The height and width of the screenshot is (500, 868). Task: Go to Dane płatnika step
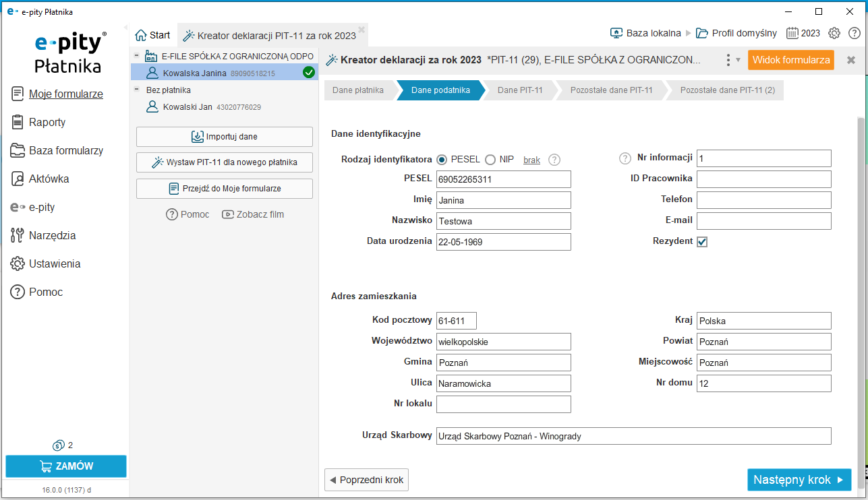[358, 90]
